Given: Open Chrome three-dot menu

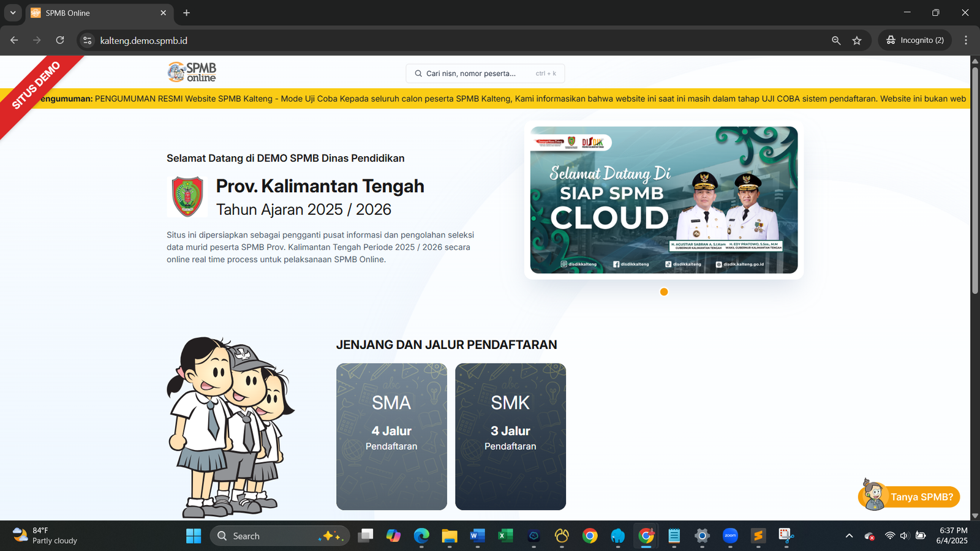Looking at the screenshot, I should pos(966,40).
